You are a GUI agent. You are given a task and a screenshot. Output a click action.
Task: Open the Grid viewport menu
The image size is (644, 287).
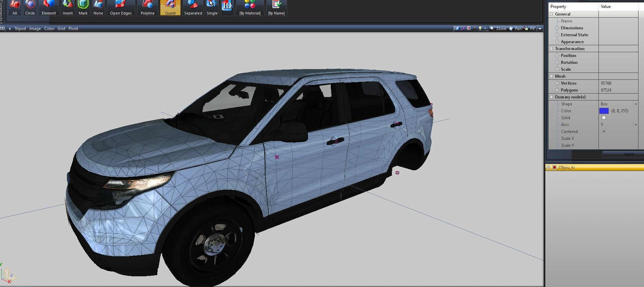[61, 29]
